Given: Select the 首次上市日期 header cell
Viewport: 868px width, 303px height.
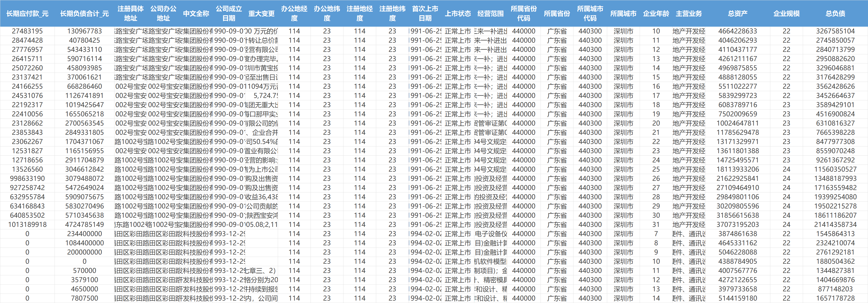Looking at the screenshot, I should click(x=425, y=14).
